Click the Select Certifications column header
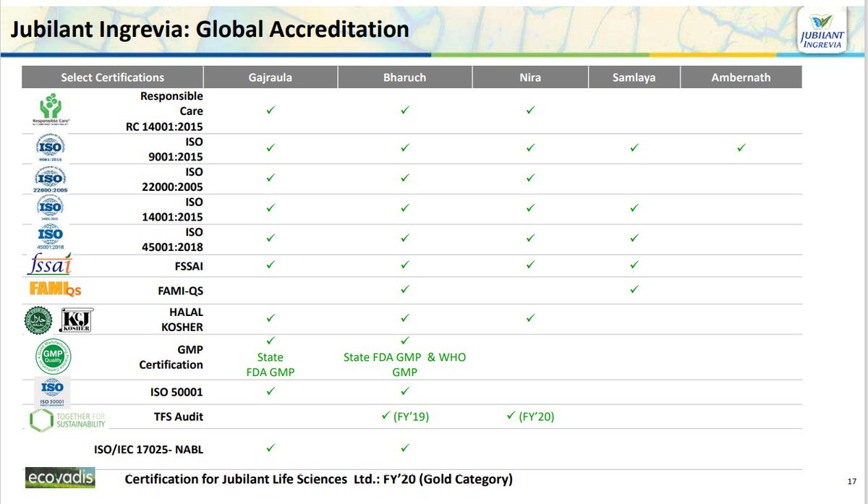 coord(112,77)
